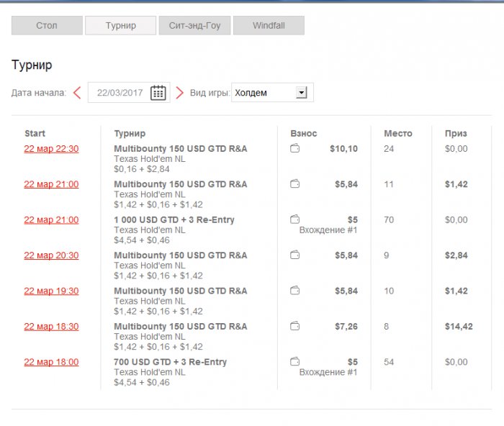Open the 22 мар 22:30 tournament link
Screen dimensions: 504x426
(x=51, y=149)
